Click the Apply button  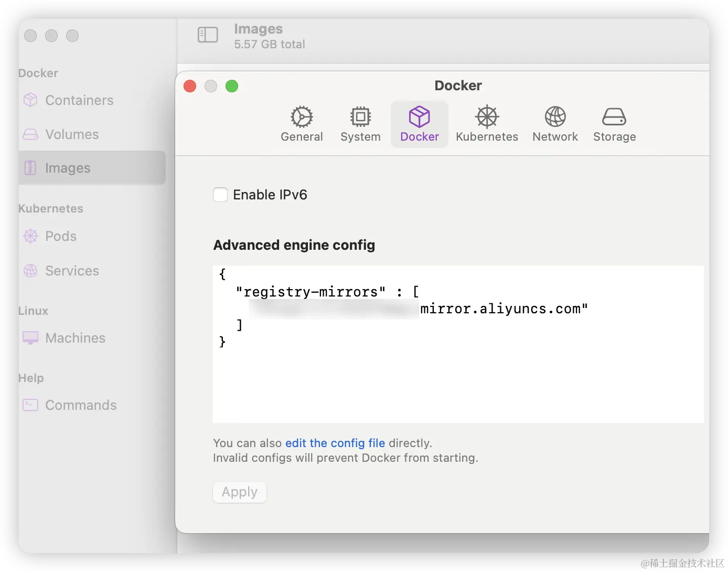click(x=240, y=492)
